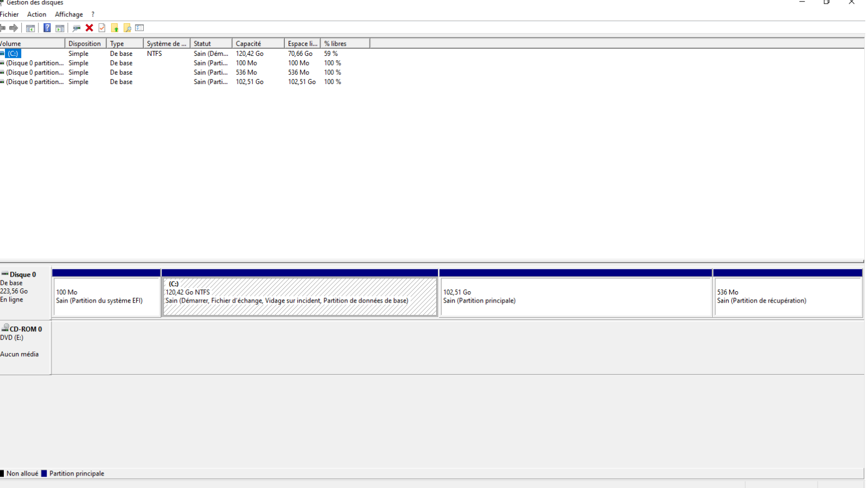The height and width of the screenshot is (488, 868).
Task: Select the 536 Mo recovery partition block
Action: [788, 296]
